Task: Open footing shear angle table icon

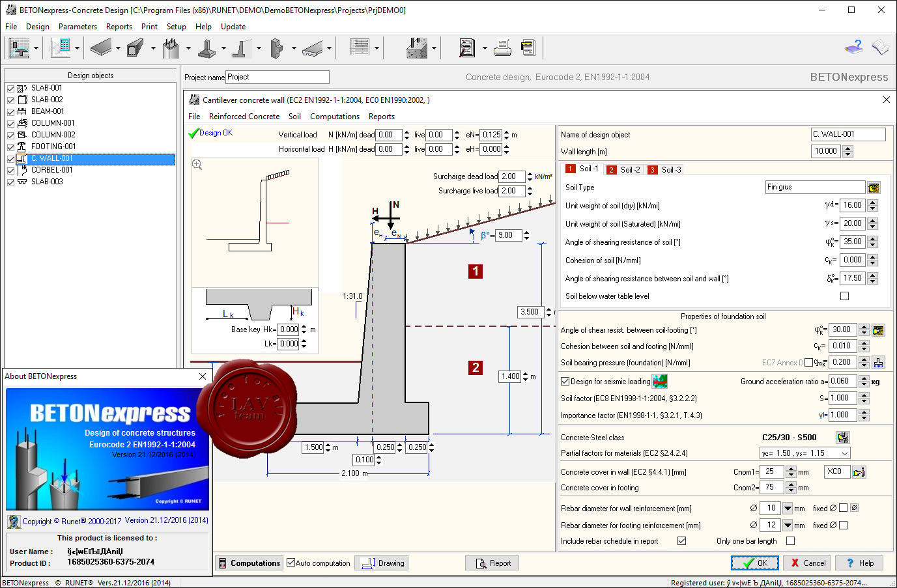Action: pos(878,330)
